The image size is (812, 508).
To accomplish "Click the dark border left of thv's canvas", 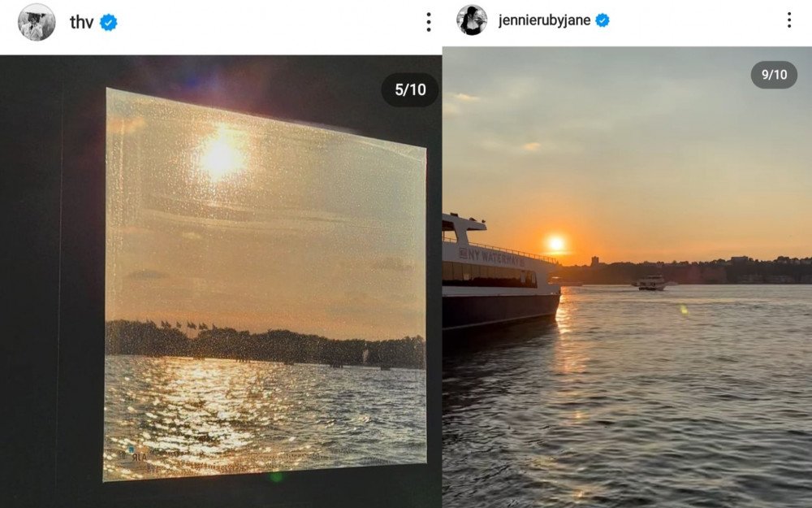I will (49, 284).
